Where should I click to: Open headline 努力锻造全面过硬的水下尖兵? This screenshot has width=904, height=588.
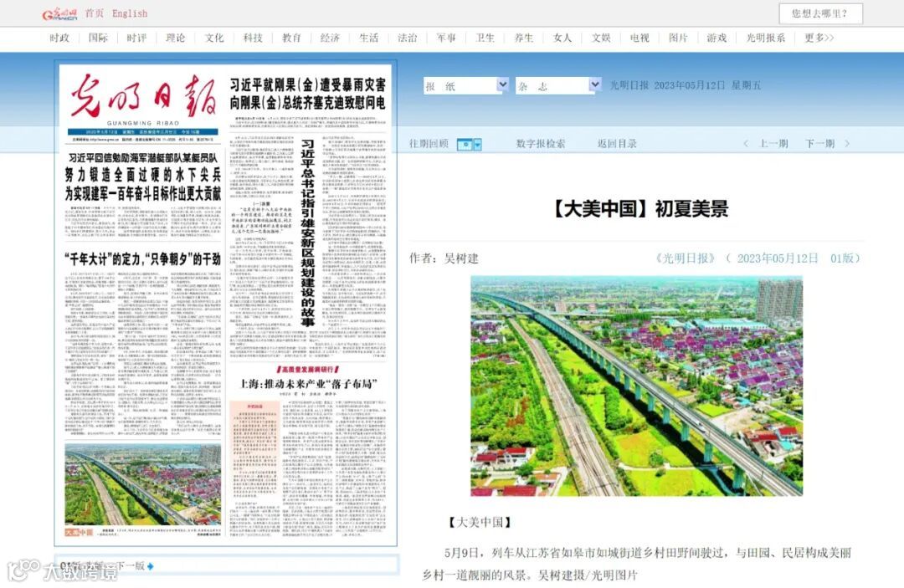[x=143, y=175]
